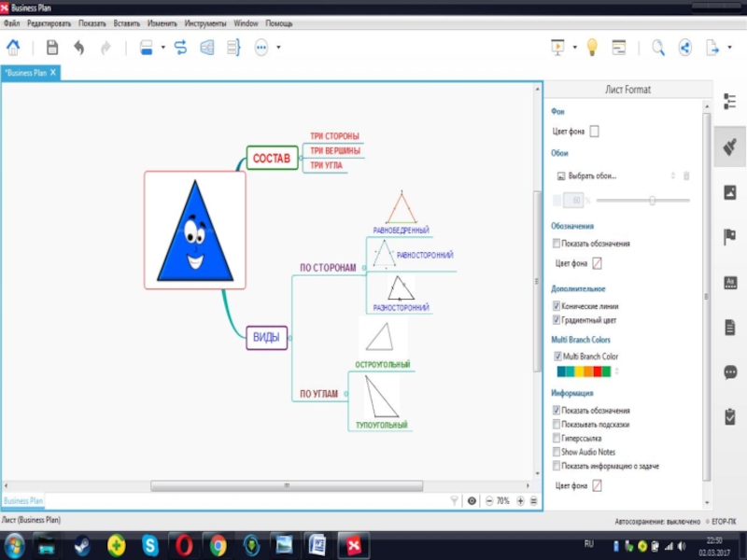This screenshot has width=747, height=560.
Task: Zoom out with the minus button
Action: (489, 500)
